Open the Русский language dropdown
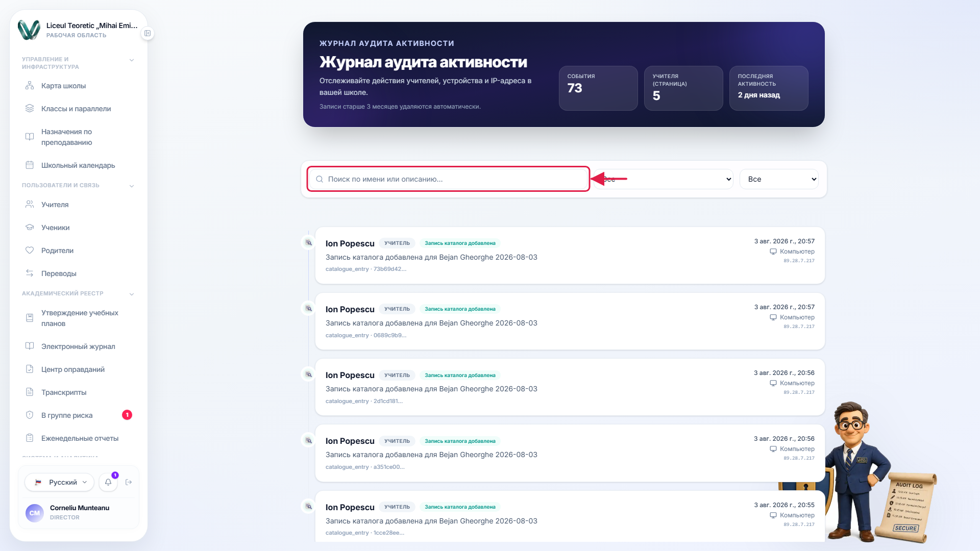 tap(60, 482)
